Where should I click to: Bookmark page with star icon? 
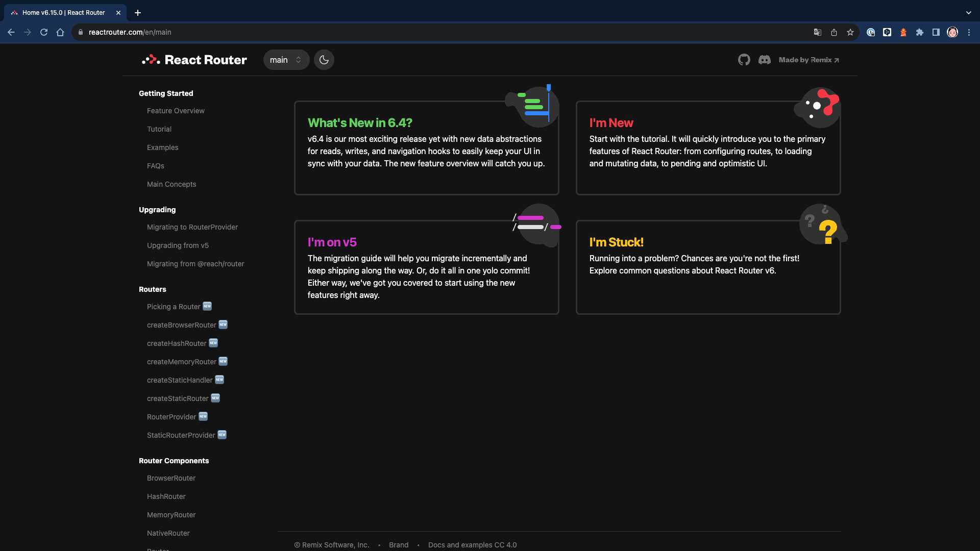point(850,32)
